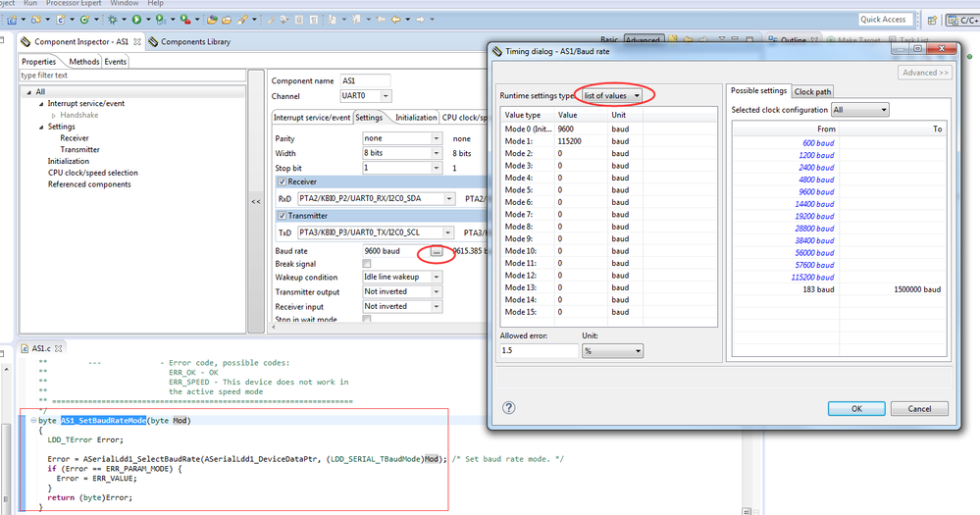980x515 pixels.
Task: Select the 57600 baud possible setting
Action: pyautogui.click(x=814, y=265)
